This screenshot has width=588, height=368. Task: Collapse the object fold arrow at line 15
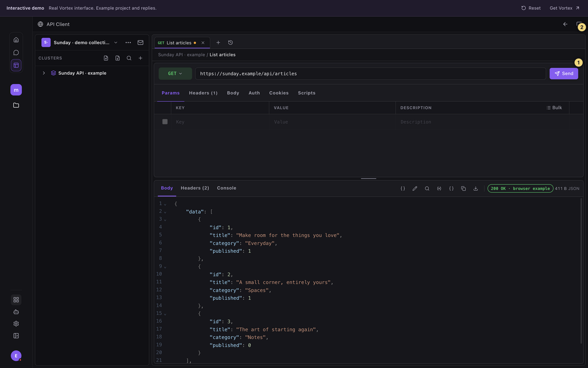coord(165,314)
